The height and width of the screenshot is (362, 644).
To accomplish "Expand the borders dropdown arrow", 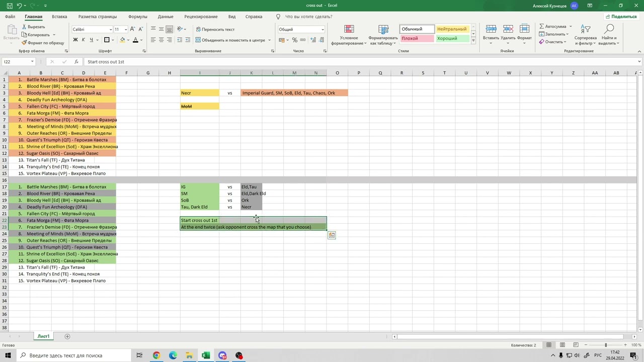I will click(113, 40).
